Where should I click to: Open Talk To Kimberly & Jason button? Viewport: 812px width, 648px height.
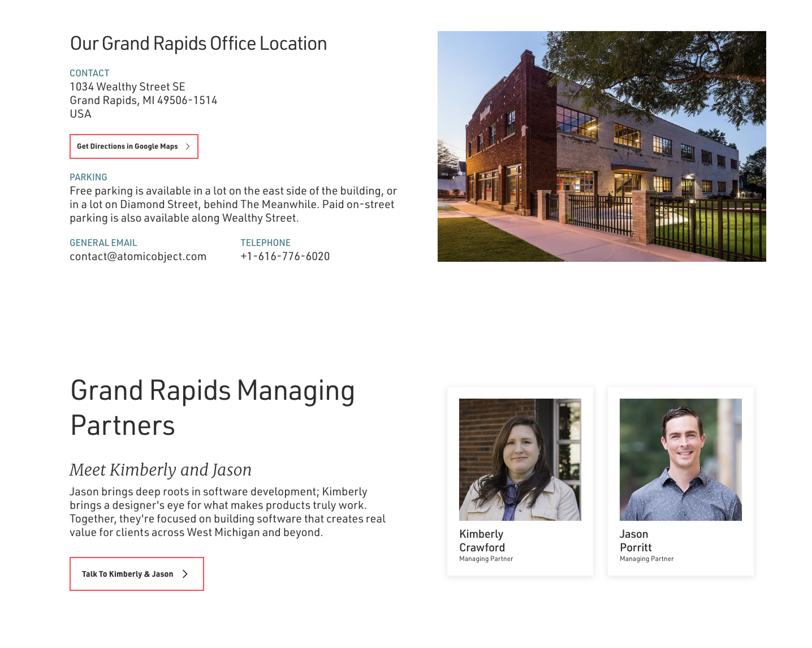[x=137, y=574]
